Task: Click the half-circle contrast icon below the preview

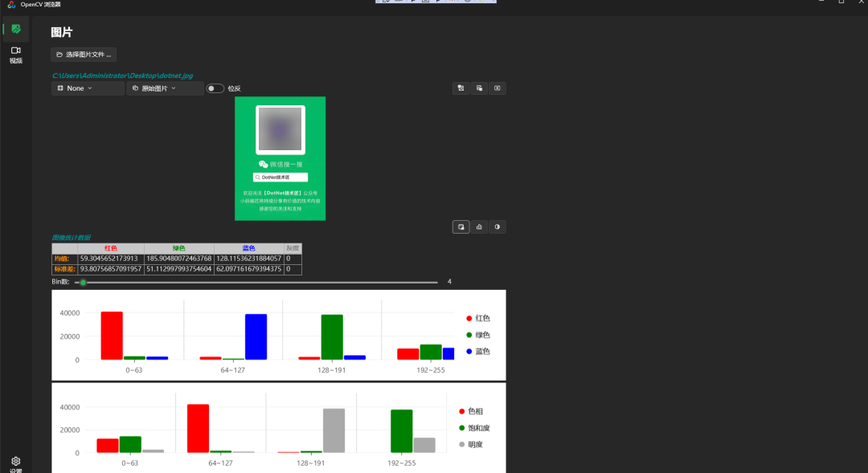Action: tap(497, 226)
